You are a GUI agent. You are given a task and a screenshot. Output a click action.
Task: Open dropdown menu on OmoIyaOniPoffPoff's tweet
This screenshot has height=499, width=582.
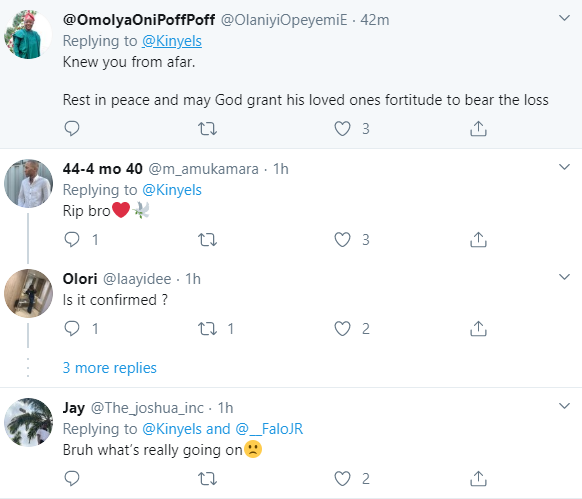pos(564,18)
